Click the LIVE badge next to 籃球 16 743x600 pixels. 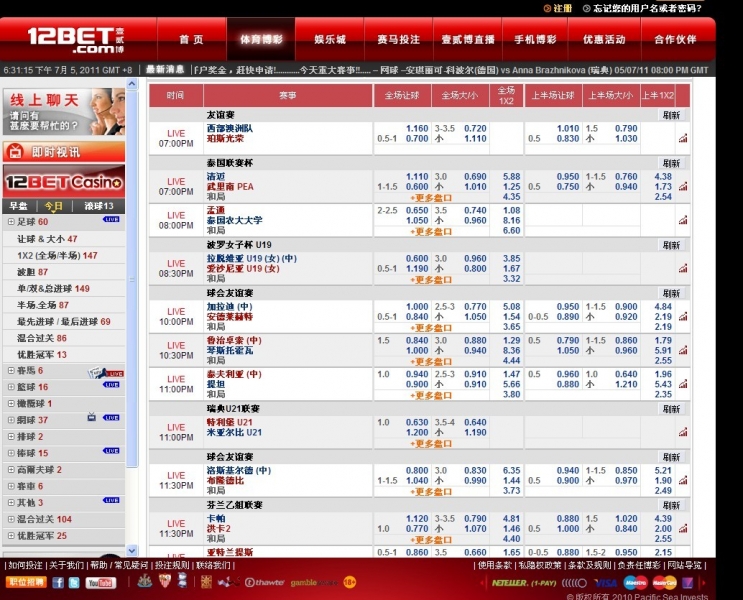tap(111, 384)
